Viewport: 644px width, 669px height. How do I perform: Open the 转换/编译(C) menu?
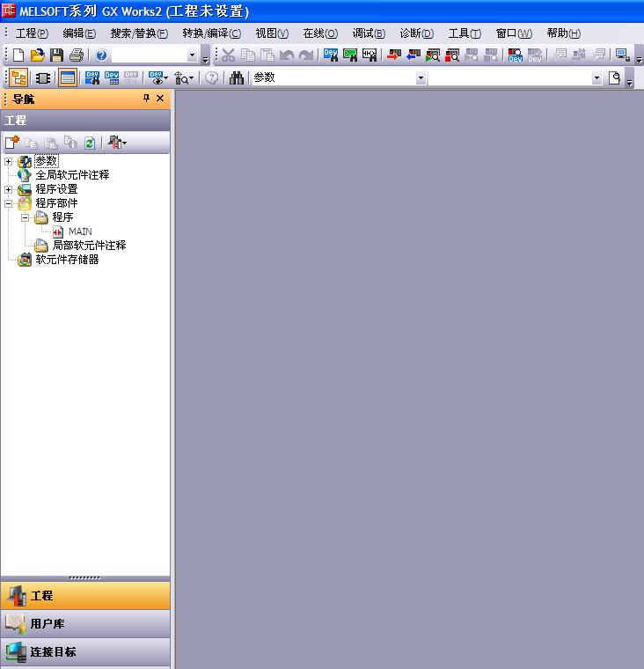pyautogui.click(x=211, y=33)
